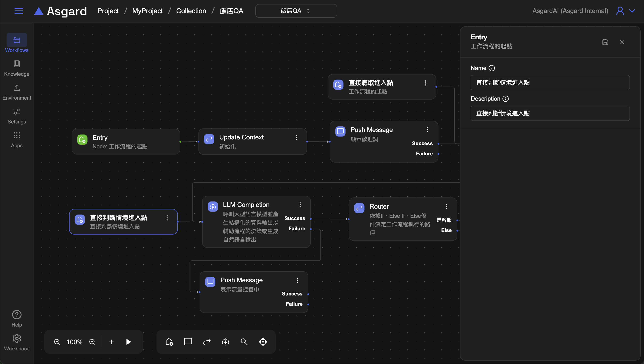Add an Entry node from bottom toolbar
This screenshot has width=644, height=364.
(169, 342)
